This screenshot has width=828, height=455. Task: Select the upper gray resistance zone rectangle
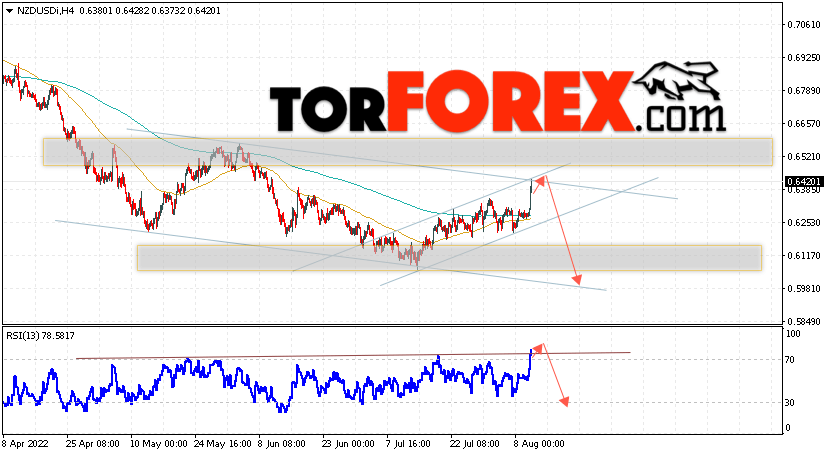408,152
